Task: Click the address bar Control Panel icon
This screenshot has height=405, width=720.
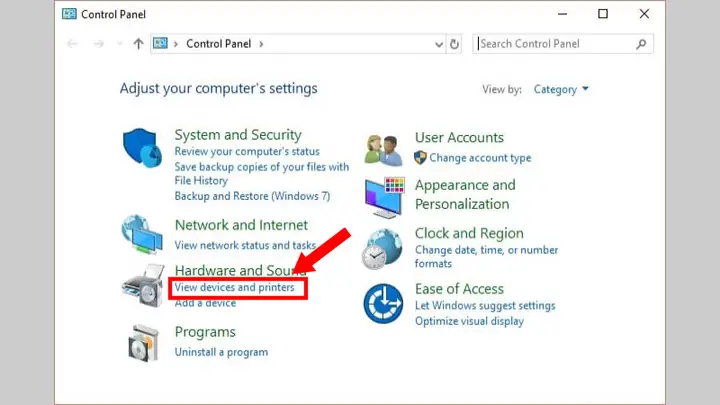Action: pyautogui.click(x=160, y=44)
